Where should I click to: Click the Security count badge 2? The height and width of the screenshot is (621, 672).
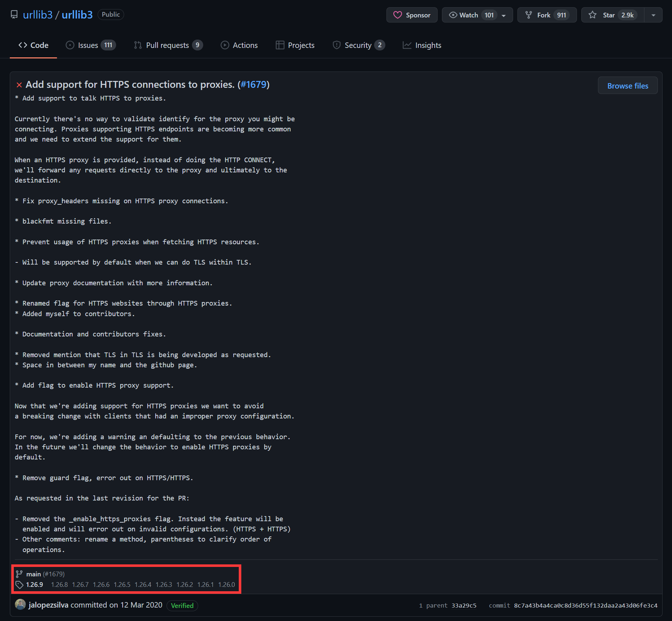380,45
